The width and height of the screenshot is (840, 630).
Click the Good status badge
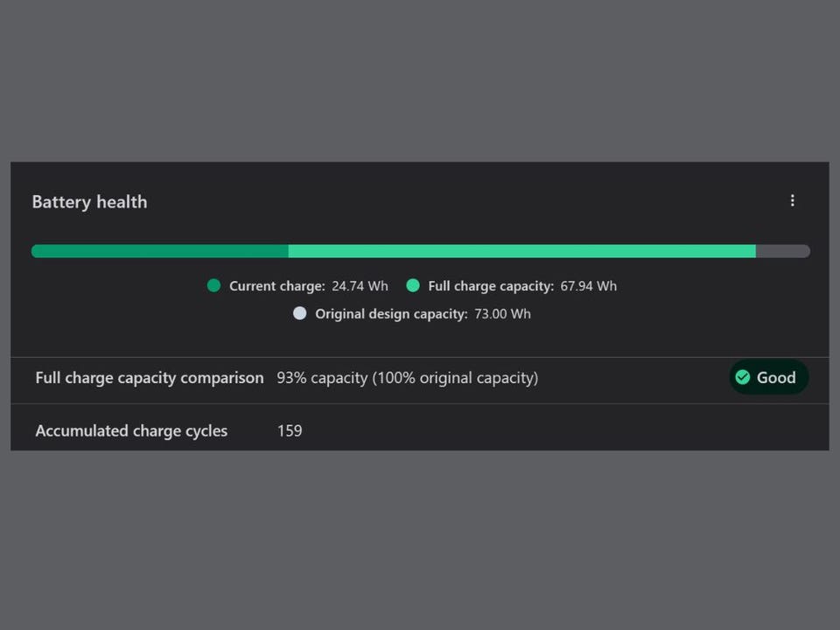coord(768,377)
